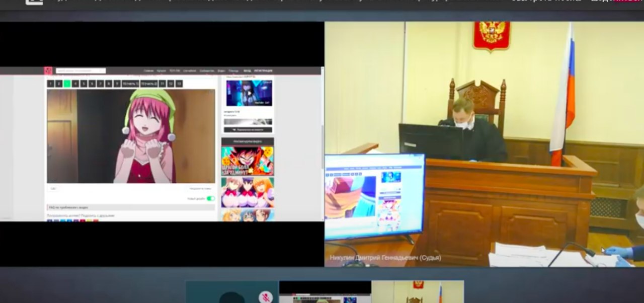Viewport: 644px width, 303px height.
Task: Select episode 1 button
Action: coord(51,84)
